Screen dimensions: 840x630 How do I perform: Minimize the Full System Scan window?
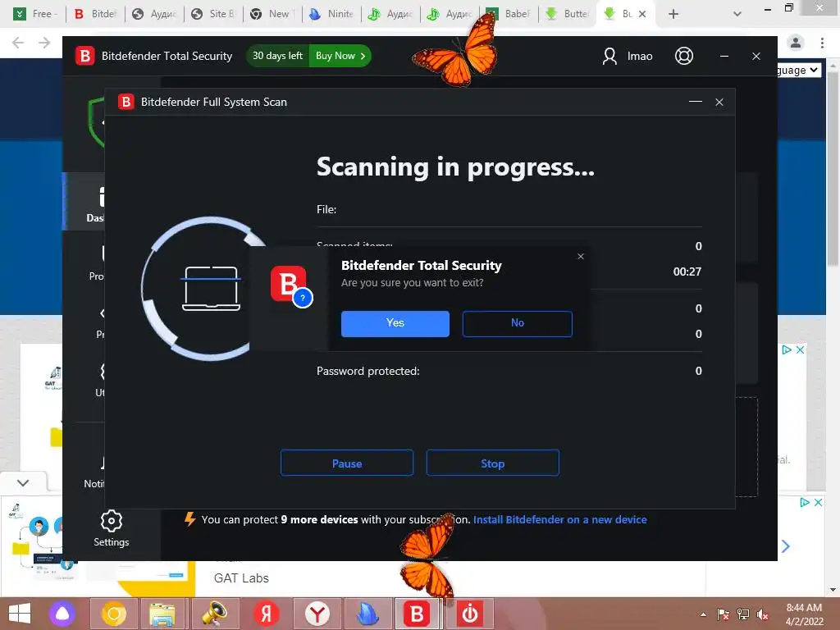tap(696, 102)
